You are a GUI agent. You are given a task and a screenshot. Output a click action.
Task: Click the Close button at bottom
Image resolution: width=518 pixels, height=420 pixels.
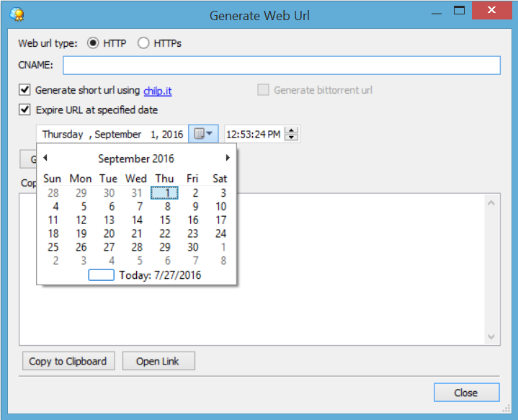pos(466,393)
